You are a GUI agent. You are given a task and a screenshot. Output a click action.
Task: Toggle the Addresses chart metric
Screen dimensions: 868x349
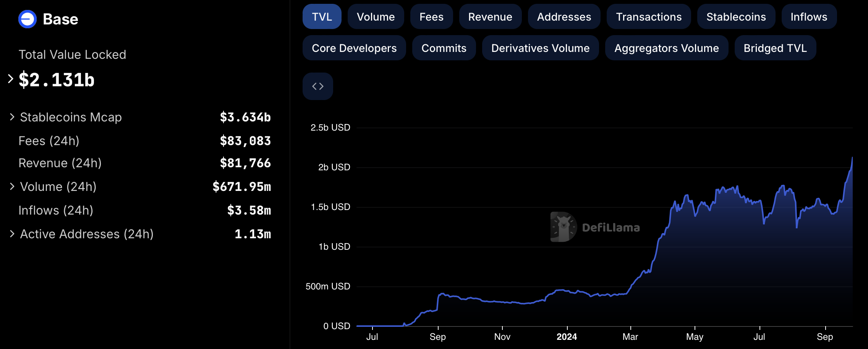pyautogui.click(x=564, y=17)
